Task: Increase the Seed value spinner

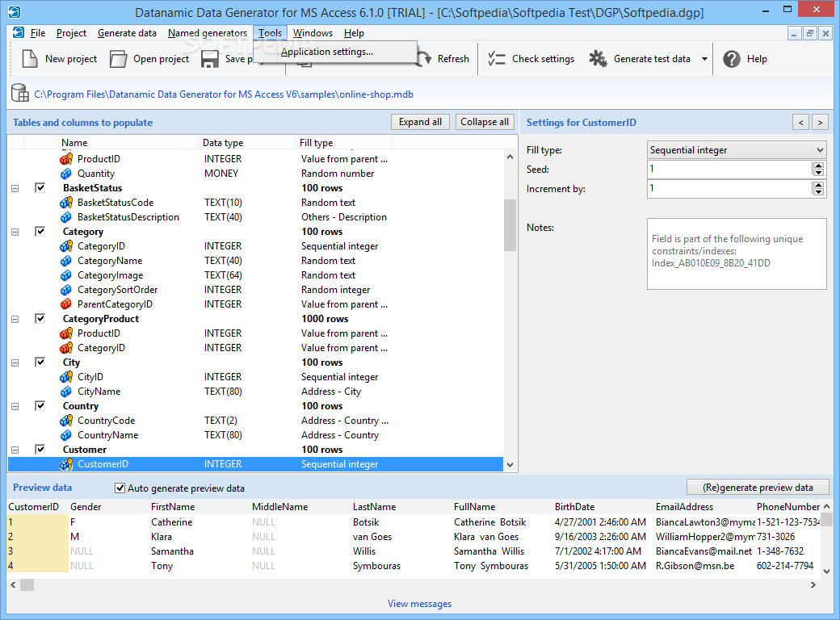Action: click(818, 166)
